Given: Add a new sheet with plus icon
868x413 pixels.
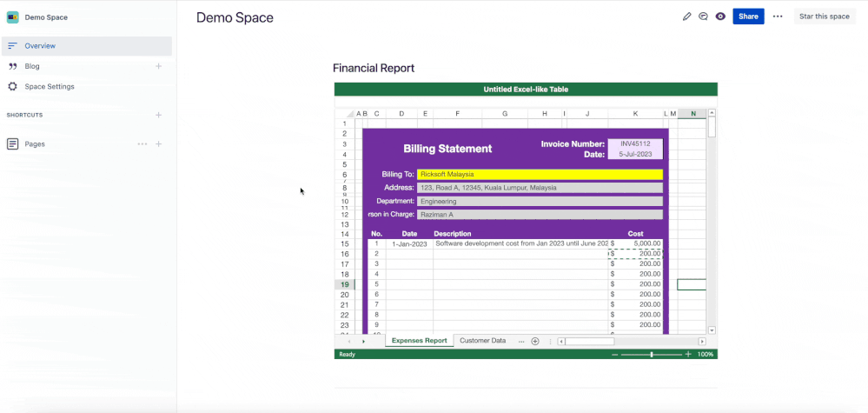Looking at the screenshot, I should [x=534, y=341].
